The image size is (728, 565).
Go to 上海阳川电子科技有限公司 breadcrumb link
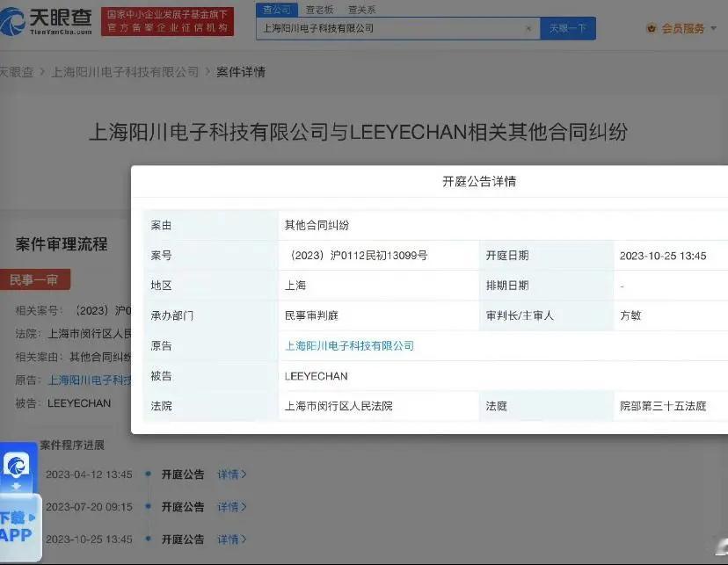click(125, 72)
